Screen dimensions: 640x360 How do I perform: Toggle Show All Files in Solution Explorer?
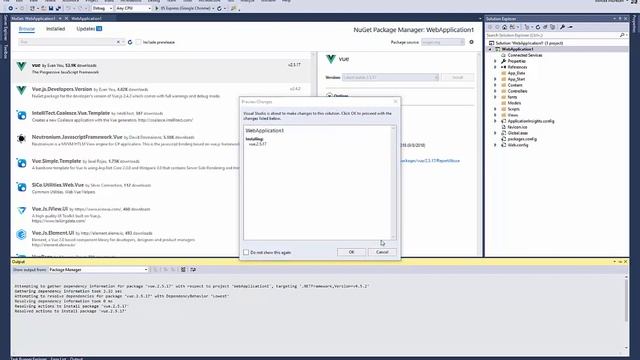552,27
